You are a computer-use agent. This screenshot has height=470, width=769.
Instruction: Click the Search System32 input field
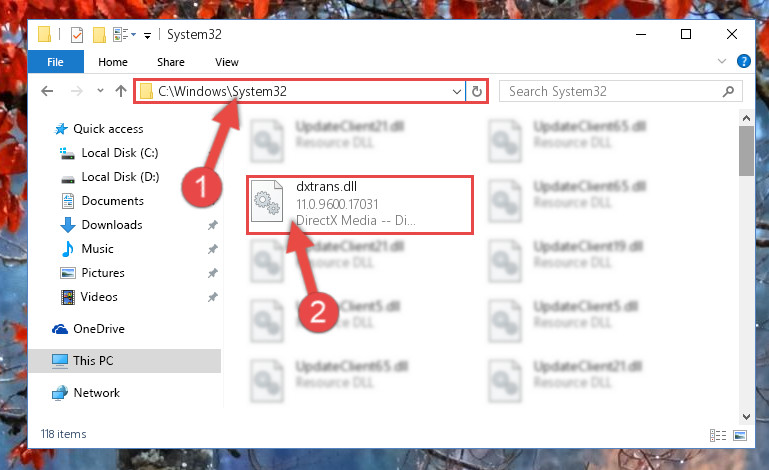611,91
